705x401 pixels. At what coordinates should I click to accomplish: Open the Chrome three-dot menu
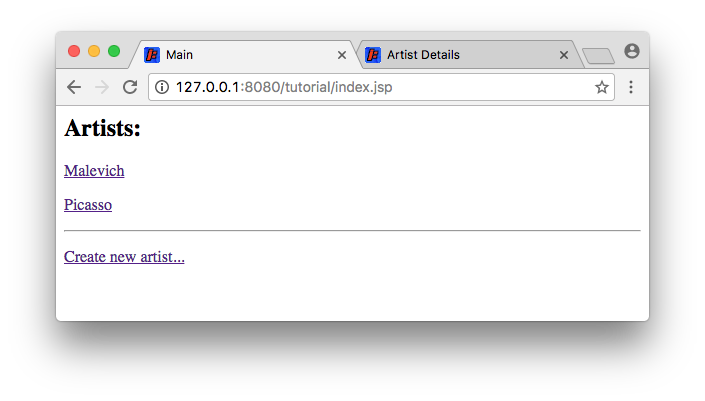pyautogui.click(x=631, y=87)
